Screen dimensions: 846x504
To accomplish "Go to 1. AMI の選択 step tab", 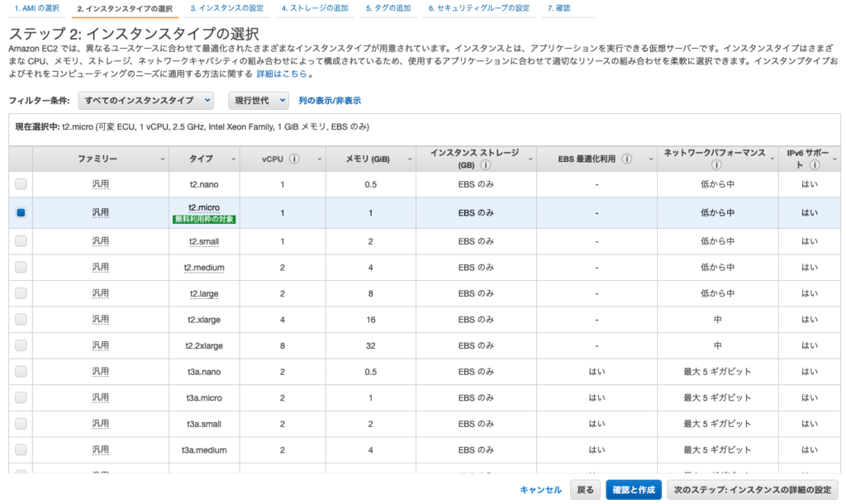I will pyautogui.click(x=36, y=8).
